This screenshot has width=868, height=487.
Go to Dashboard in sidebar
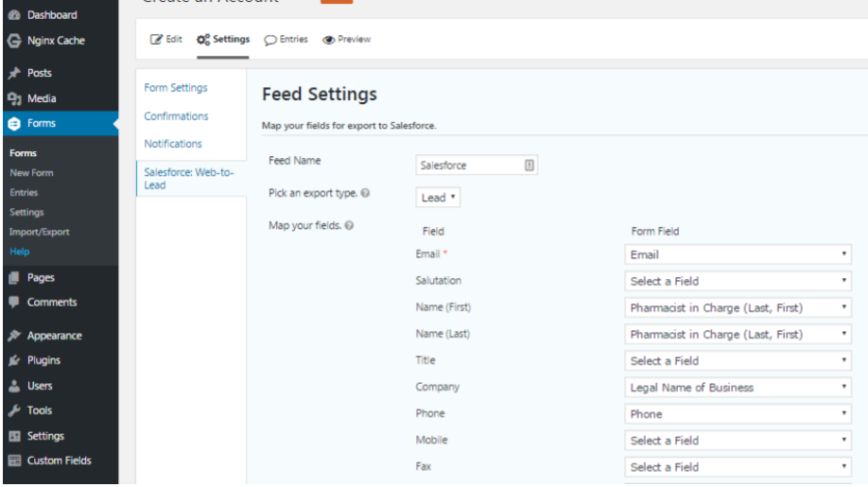click(x=52, y=15)
